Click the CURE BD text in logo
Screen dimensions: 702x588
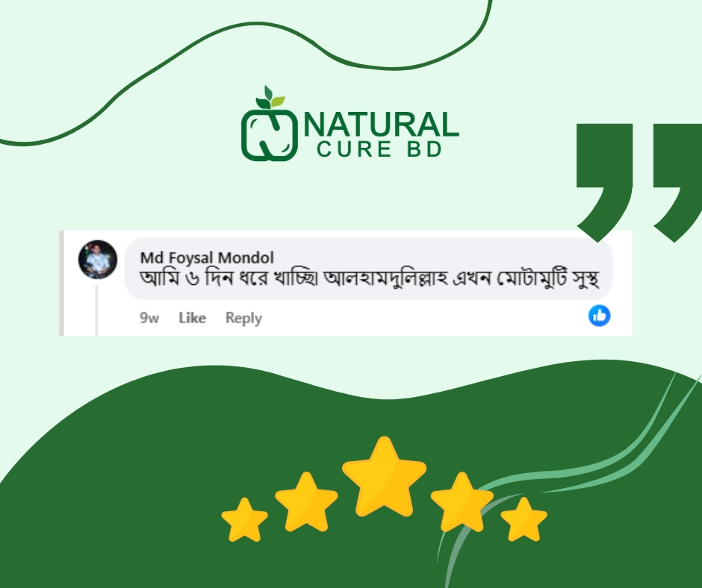pos(379,149)
